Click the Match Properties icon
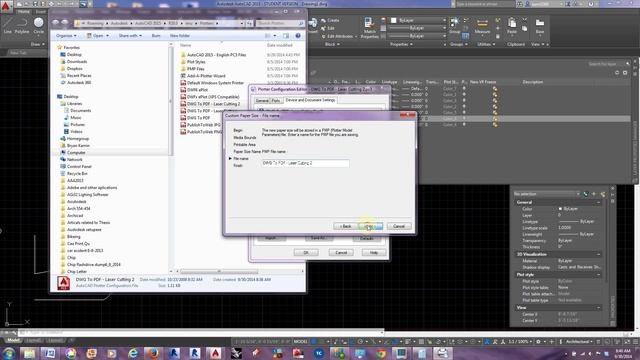 point(369,28)
